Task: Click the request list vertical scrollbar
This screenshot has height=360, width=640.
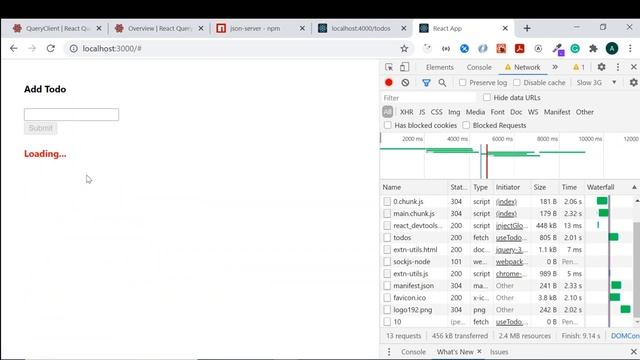Action: pyautogui.click(x=637, y=269)
